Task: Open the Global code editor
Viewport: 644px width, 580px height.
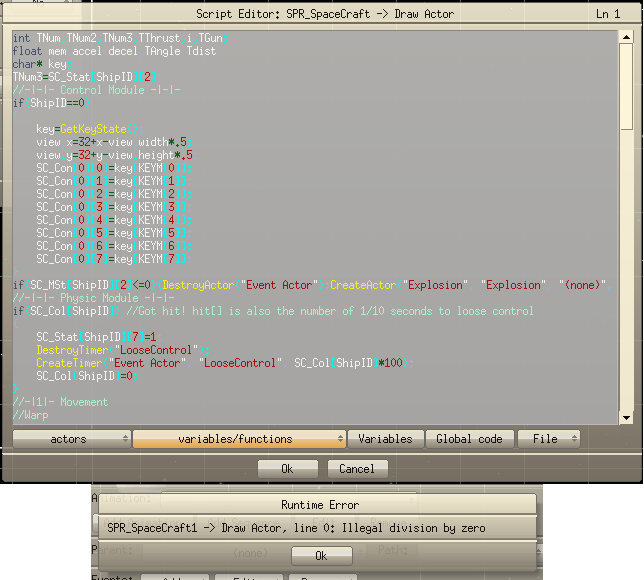Action: [469, 439]
